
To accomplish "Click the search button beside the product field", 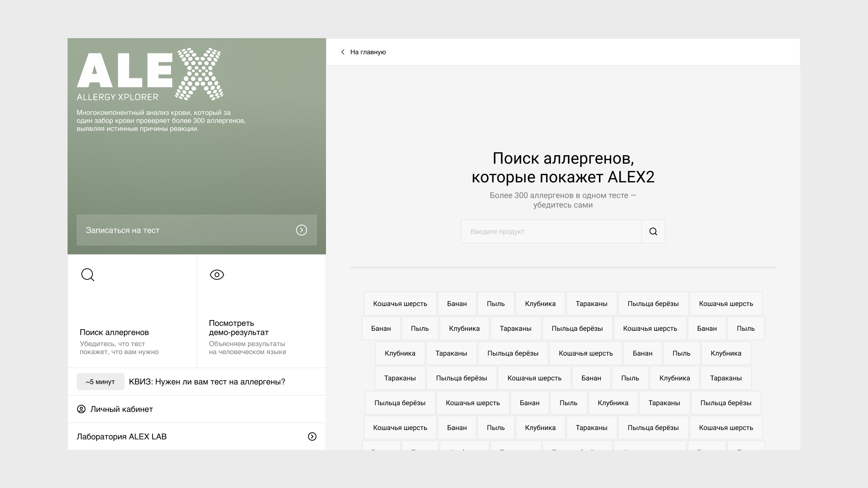I will (653, 232).
